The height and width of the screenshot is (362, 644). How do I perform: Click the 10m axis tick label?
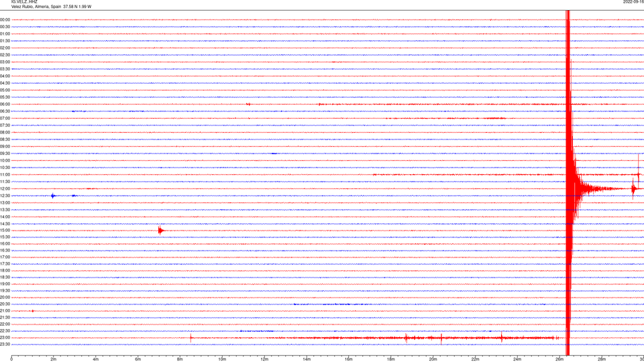click(x=222, y=359)
